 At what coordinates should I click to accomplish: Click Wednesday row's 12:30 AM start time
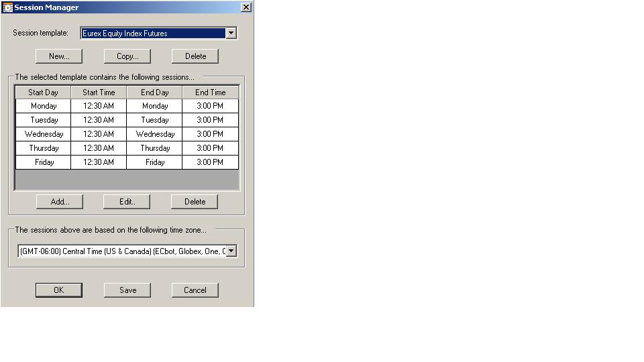tap(99, 134)
